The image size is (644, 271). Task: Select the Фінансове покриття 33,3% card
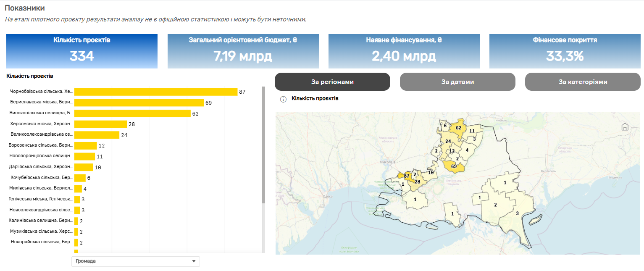565,51
